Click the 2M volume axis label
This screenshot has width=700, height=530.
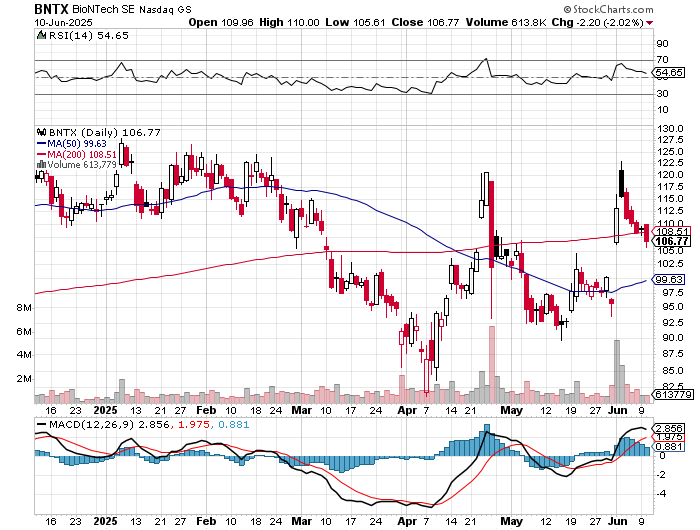[24, 379]
